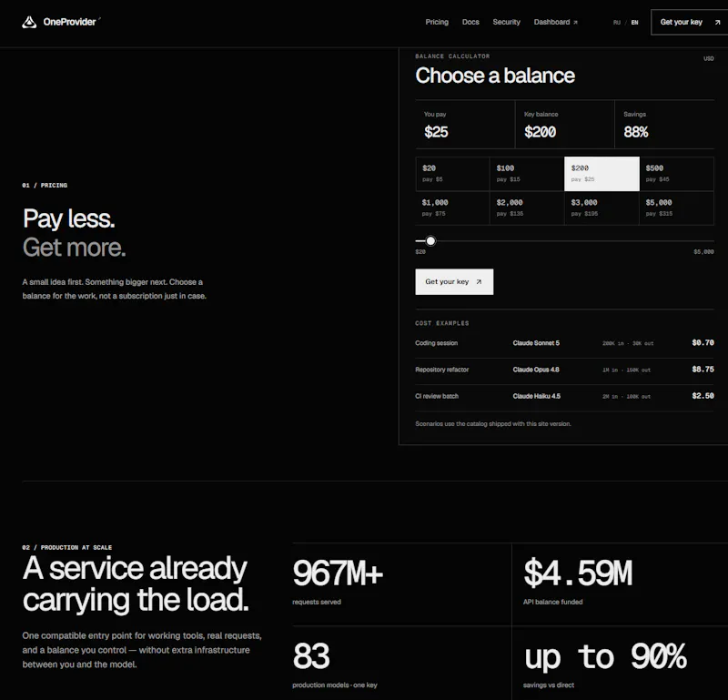Click the Claude Haiku 4.5 model name
Image resolution: width=728 pixels, height=700 pixels.
536,396
